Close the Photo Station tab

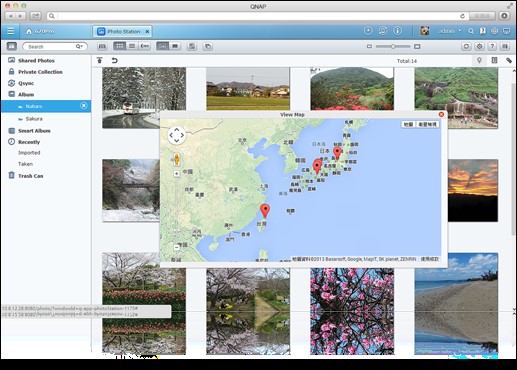(147, 31)
